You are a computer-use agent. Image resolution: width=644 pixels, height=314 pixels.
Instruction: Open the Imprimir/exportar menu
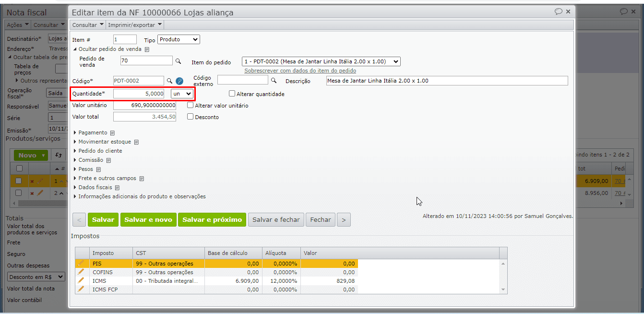pos(135,25)
